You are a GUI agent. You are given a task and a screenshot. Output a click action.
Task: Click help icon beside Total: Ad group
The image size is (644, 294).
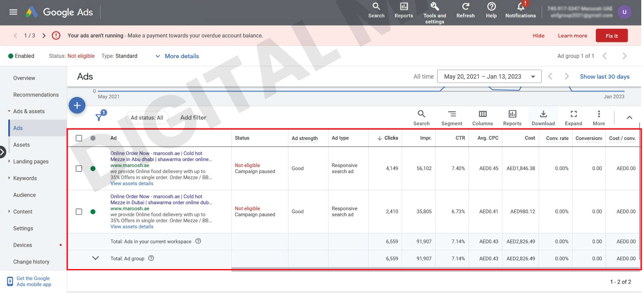[x=151, y=258]
